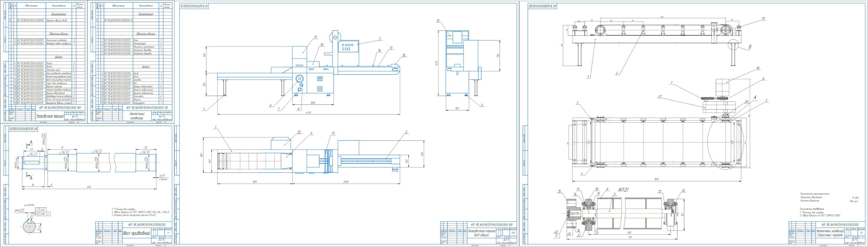Click the "Спуск для продукции" row name

tap(56, 83)
